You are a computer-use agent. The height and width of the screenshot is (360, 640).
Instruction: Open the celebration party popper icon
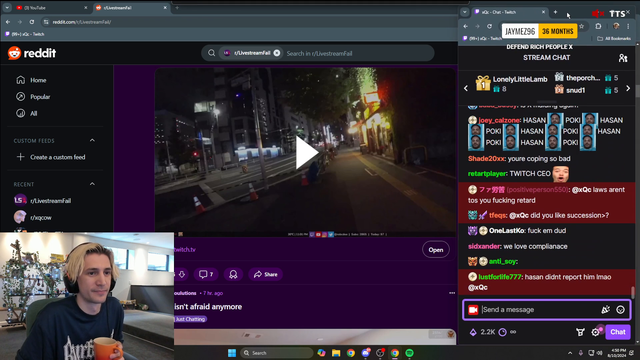click(x=606, y=310)
